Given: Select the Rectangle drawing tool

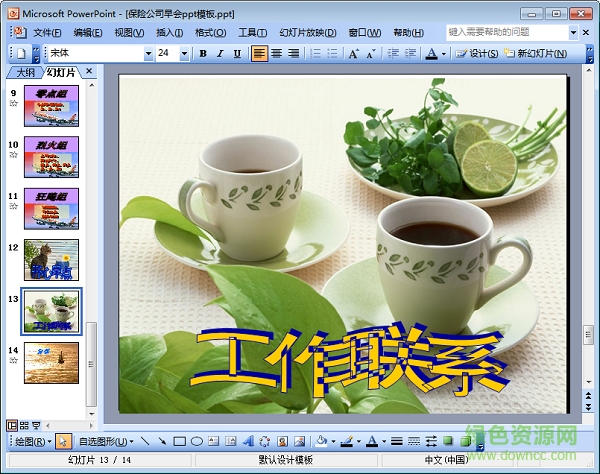Looking at the screenshot, I should (180, 440).
